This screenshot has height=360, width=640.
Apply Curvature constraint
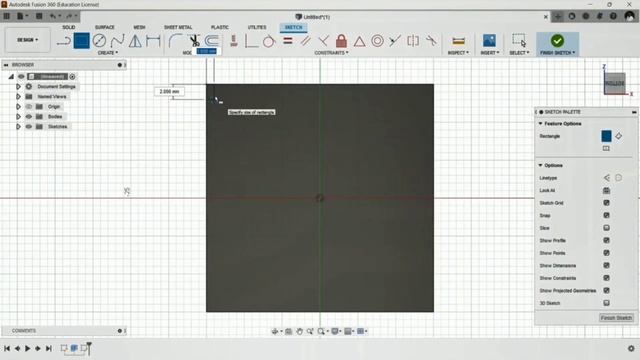(x=431, y=41)
